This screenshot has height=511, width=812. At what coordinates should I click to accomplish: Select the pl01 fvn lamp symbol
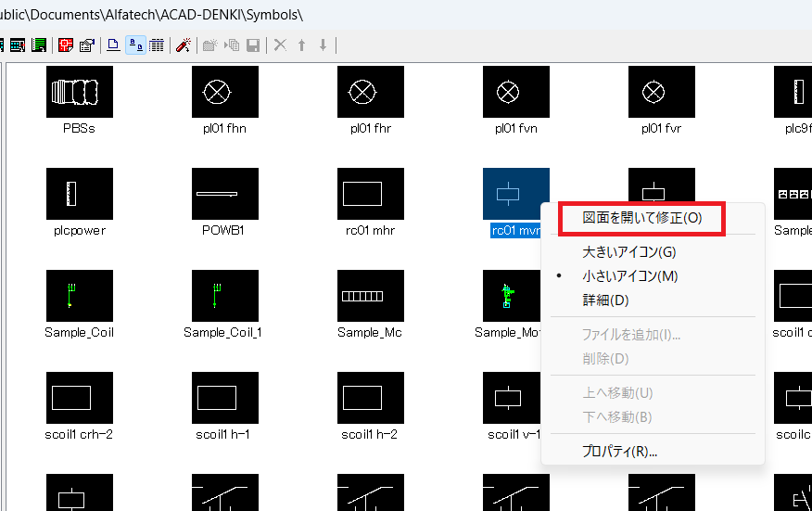click(515, 92)
